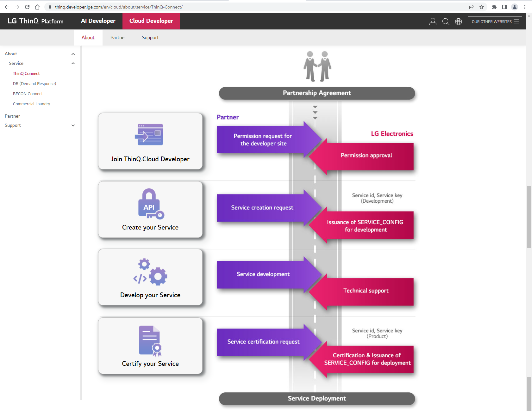The width and height of the screenshot is (532, 411).
Task: Click the handshake partners illustration
Action: tap(317, 66)
